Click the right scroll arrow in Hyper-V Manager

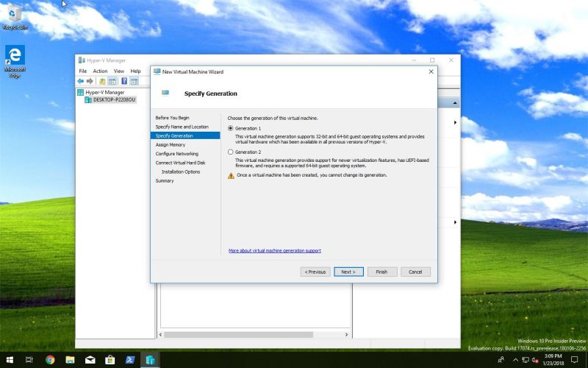(x=346, y=334)
